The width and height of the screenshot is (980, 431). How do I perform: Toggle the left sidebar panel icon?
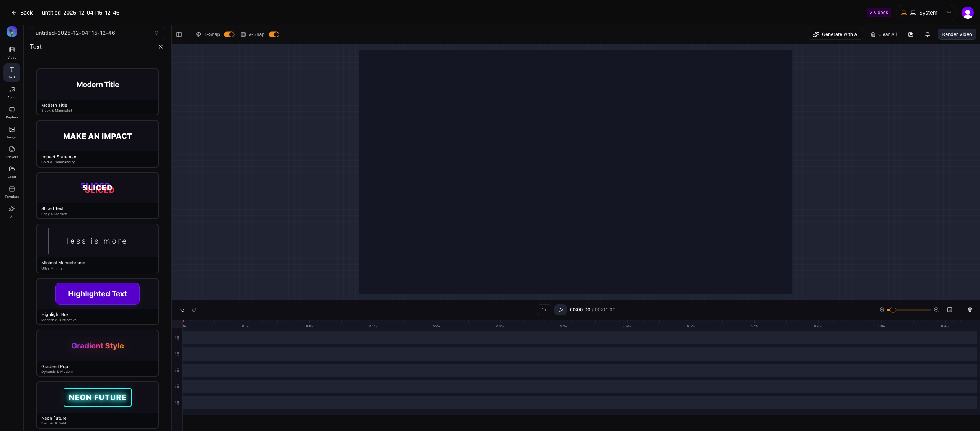click(179, 34)
